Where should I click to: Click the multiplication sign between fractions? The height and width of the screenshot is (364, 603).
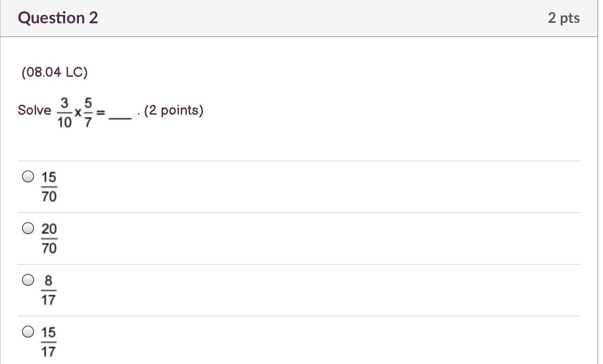(78, 113)
